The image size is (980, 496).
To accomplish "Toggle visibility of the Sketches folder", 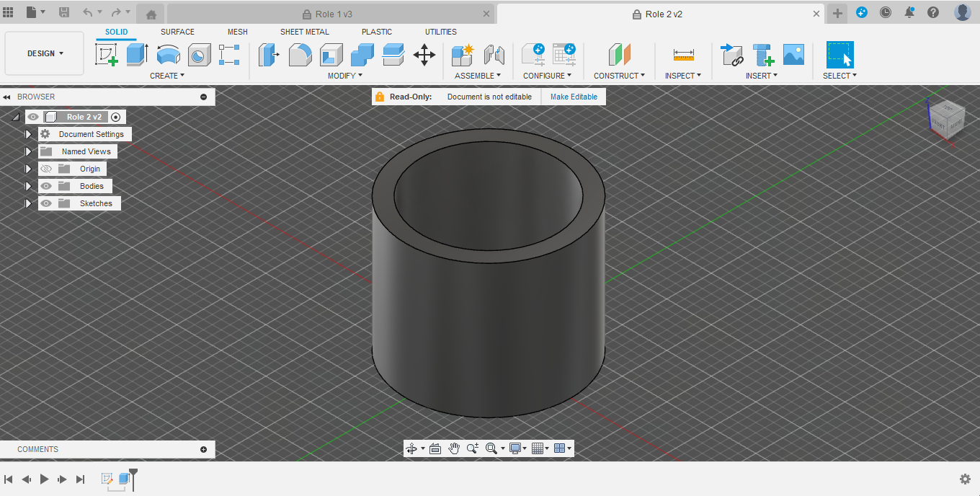I will coord(45,203).
